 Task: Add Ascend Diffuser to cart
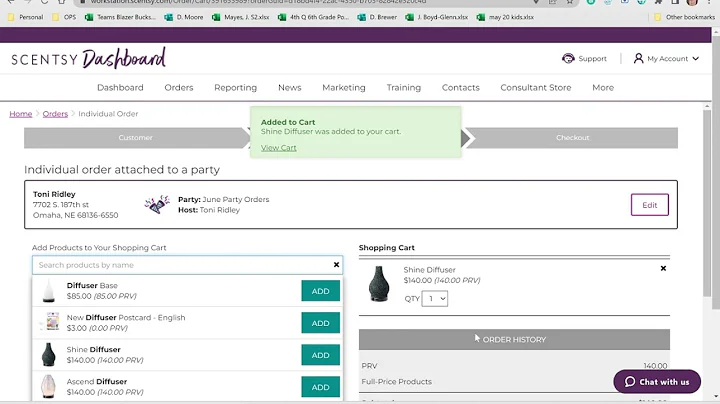(321, 387)
